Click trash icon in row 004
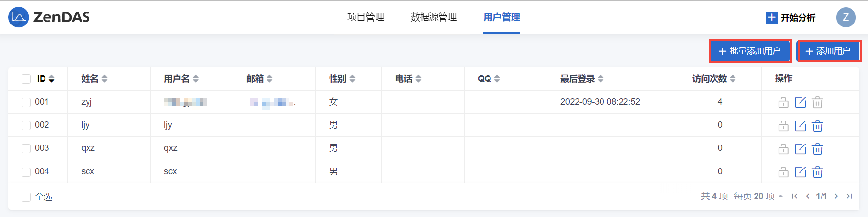Image resolution: width=868 pixels, height=217 pixels. [817, 172]
